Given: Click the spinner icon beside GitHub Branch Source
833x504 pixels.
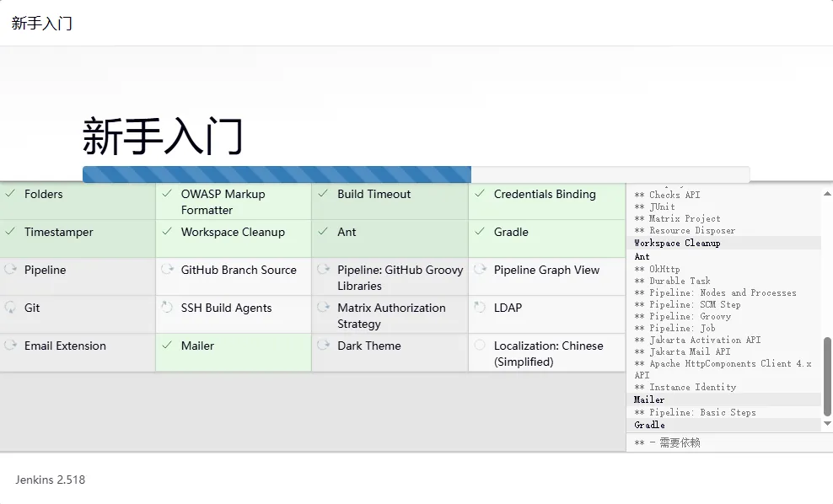Looking at the screenshot, I should click(x=167, y=269).
